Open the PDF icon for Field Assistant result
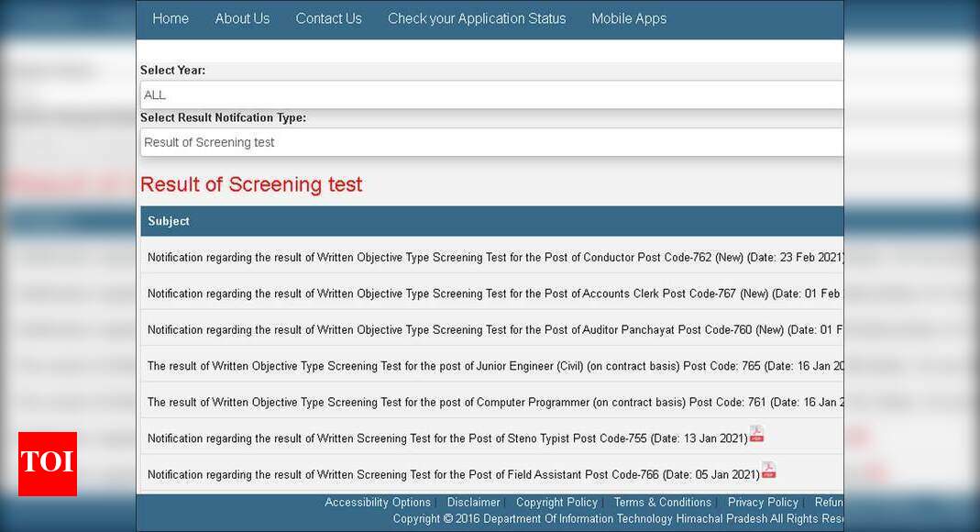The width and height of the screenshot is (980, 532). pos(768,471)
